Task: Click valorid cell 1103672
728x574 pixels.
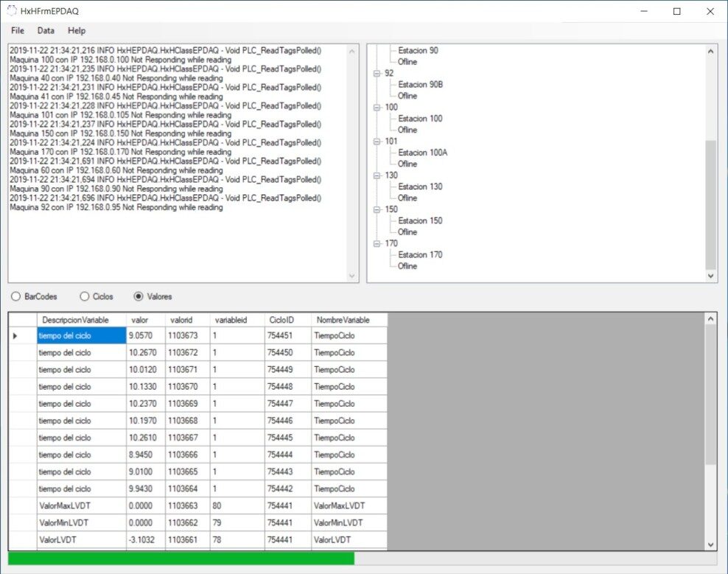Action: (188, 352)
